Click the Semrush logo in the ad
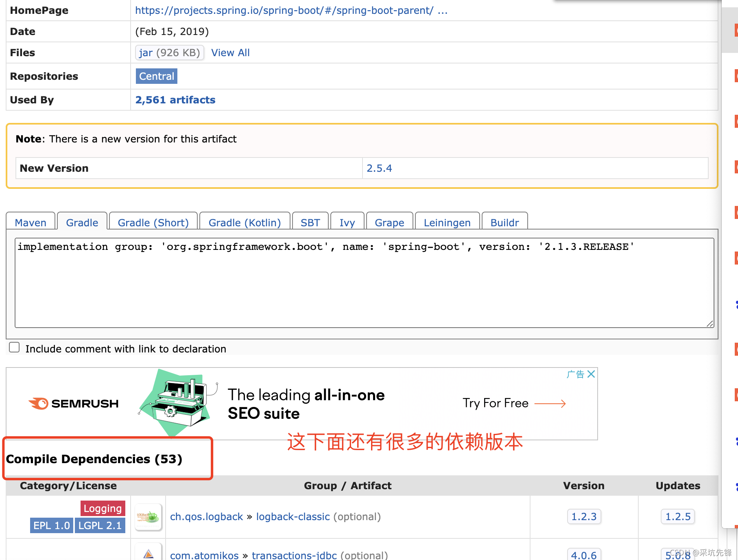The height and width of the screenshot is (560, 738). [74, 403]
